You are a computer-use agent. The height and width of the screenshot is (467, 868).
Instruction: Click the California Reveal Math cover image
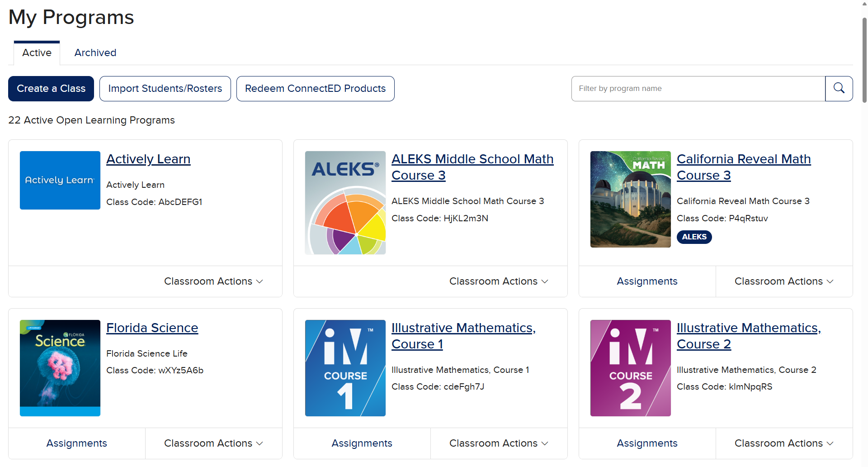click(630, 199)
